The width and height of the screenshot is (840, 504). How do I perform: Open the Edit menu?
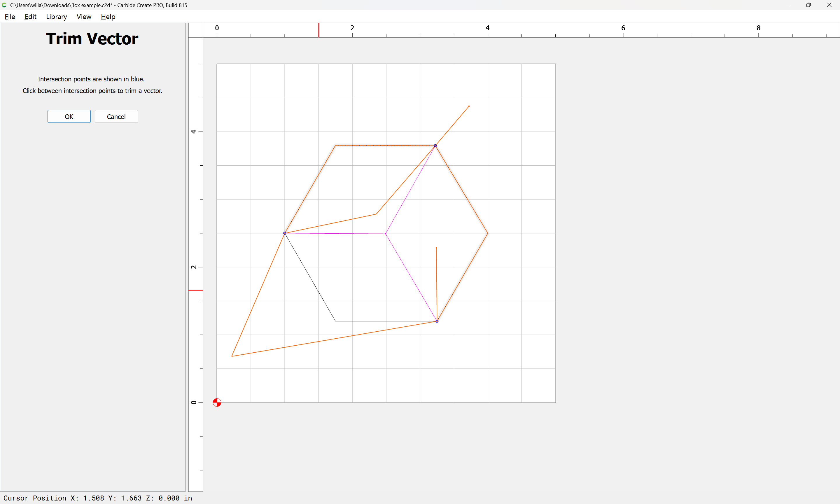(x=30, y=17)
